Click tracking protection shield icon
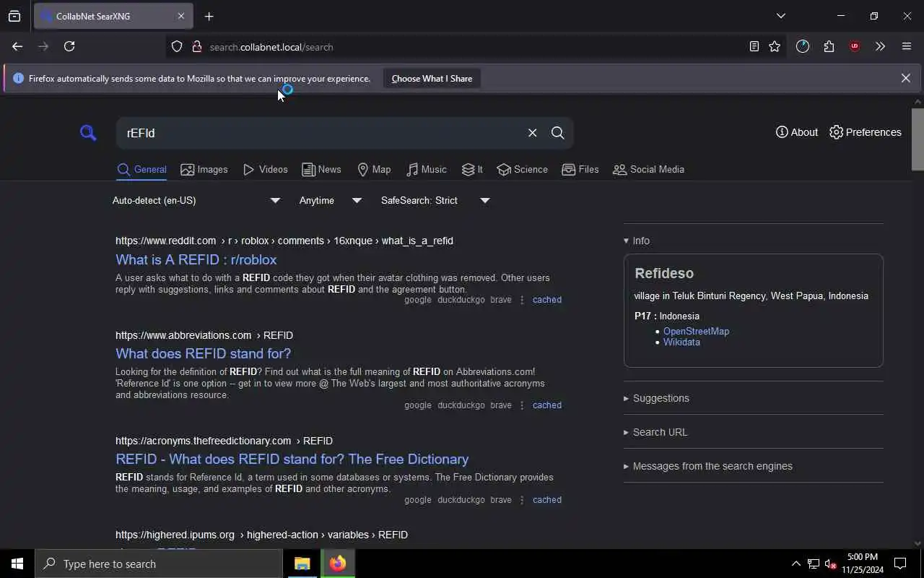Viewport: 924px width, 578px height. [177, 47]
